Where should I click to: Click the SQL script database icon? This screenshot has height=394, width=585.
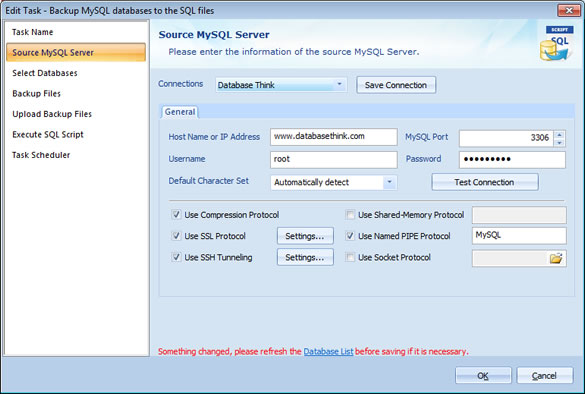tap(556, 43)
